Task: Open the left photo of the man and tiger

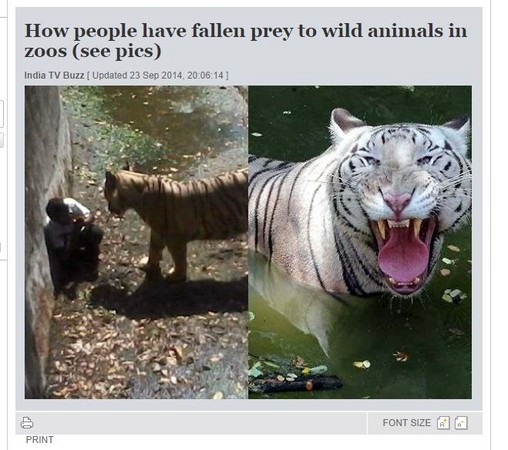Action: (x=136, y=242)
